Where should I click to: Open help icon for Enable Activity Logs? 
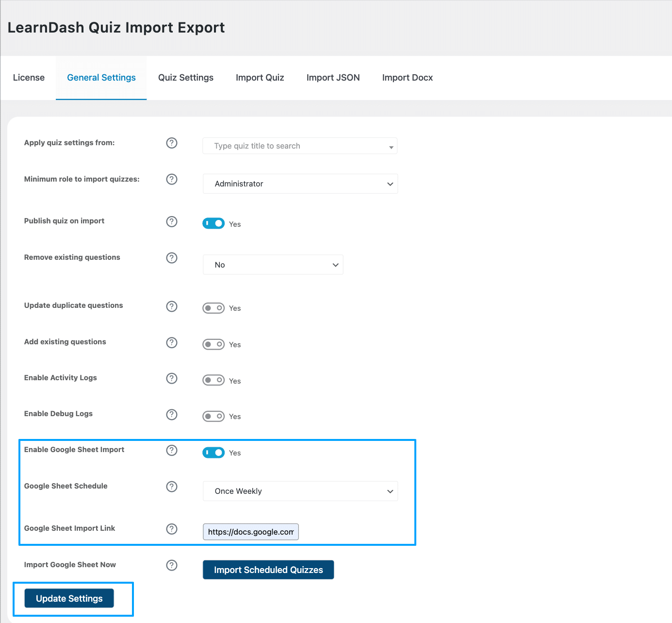[172, 378]
